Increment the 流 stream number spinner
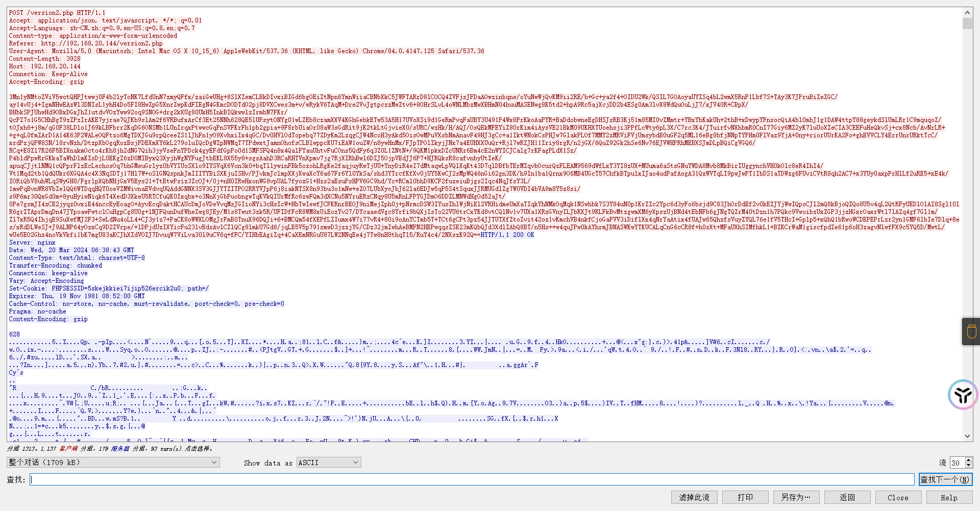This screenshot has width=980, height=511. pyautogui.click(x=969, y=460)
